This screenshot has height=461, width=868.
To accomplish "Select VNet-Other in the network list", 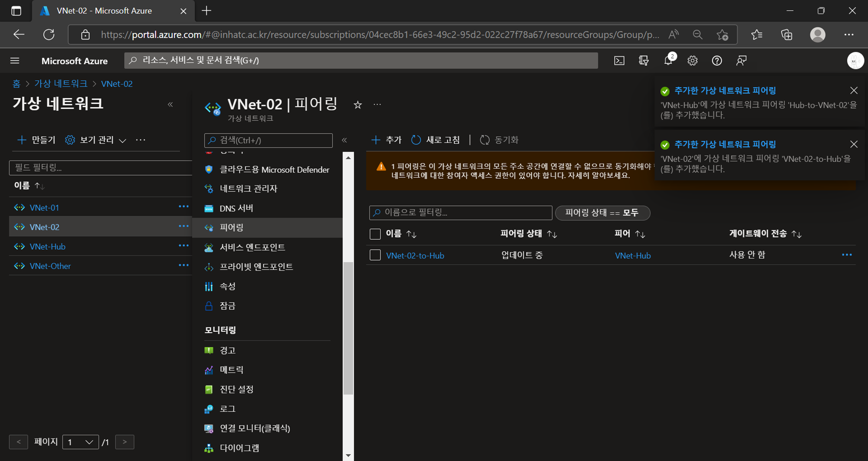I will 50,266.
